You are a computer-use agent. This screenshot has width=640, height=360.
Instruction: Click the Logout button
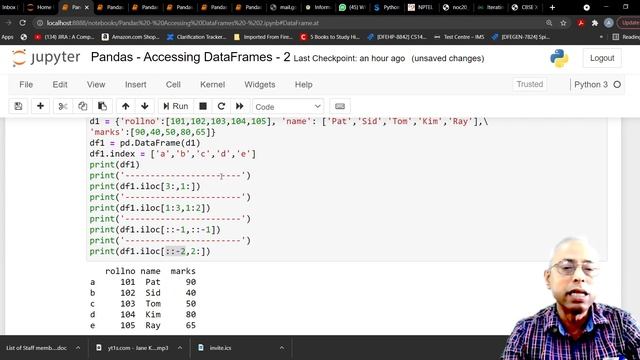point(602,58)
